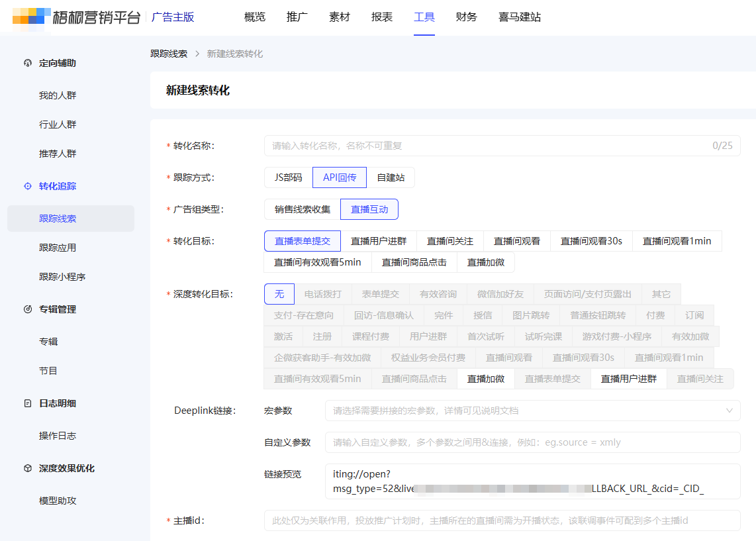756x541 pixels.
Task: Focus the 自定义参数 input field
Action: click(x=533, y=442)
